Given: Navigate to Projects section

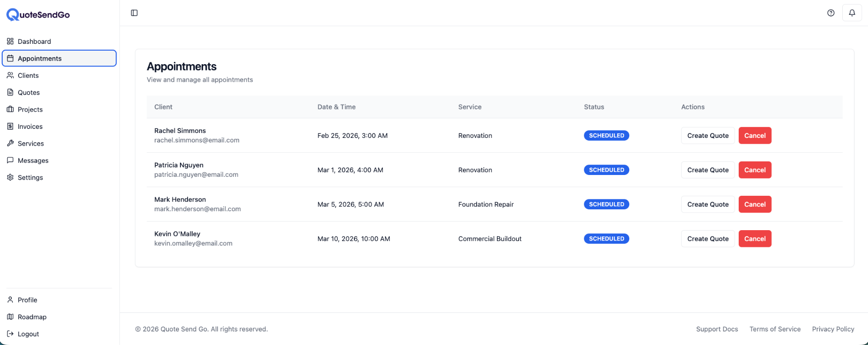Looking at the screenshot, I should 30,109.
